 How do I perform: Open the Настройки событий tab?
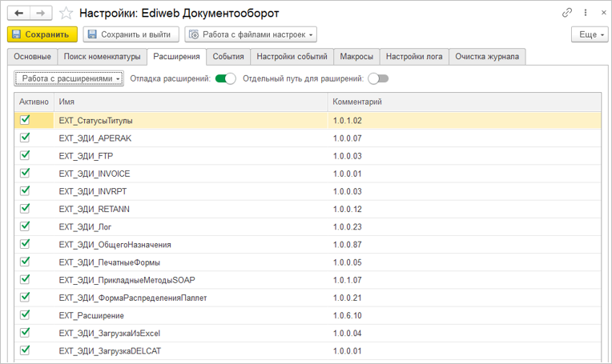[292, 57]
